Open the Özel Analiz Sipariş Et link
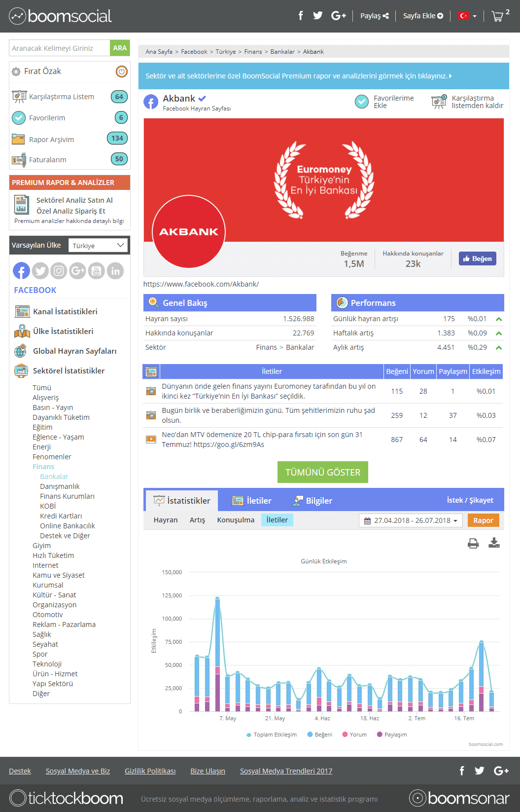The image size is (520, 812). [x=71, y=211]
